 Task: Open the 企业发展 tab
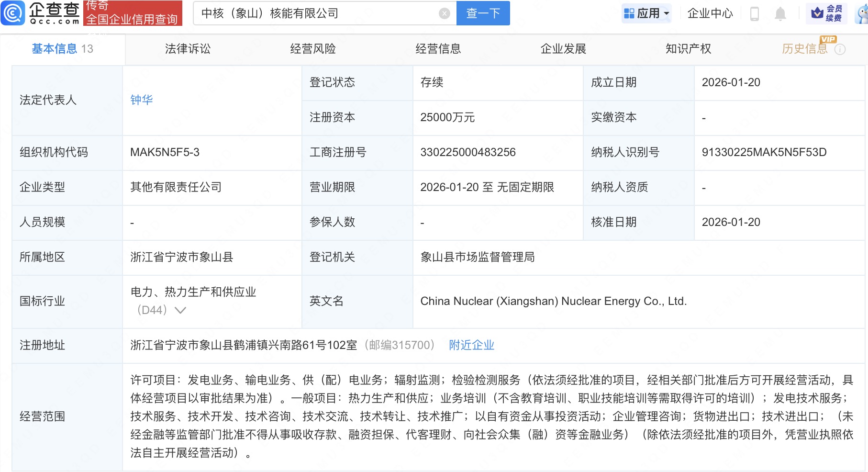click(564, 48)
